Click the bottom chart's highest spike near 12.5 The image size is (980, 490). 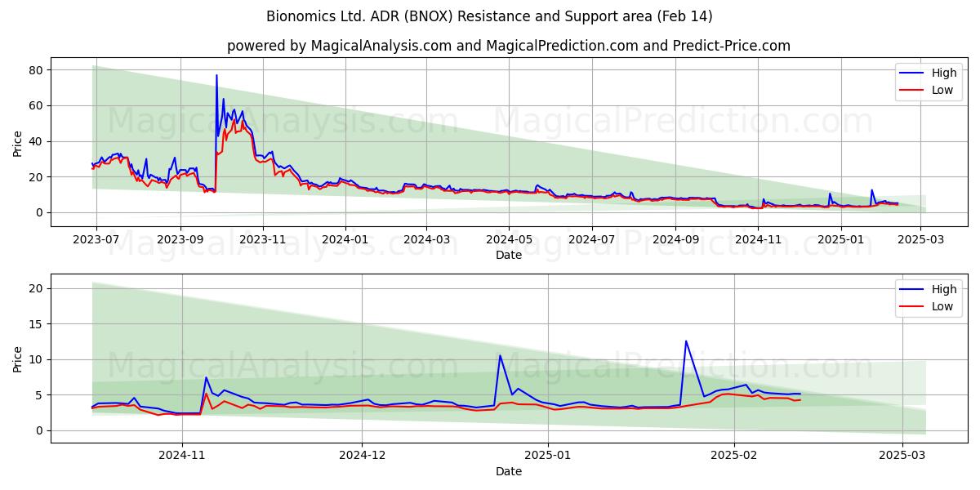pyautogui.click(x=686, y=341)
